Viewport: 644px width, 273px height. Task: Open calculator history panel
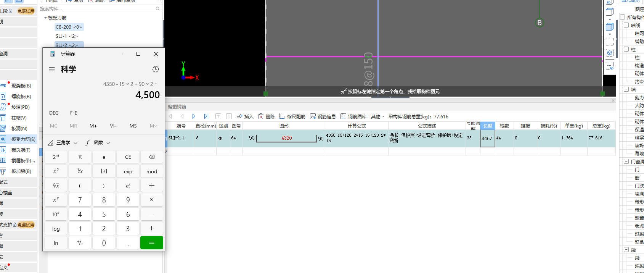tap(156, 69)
